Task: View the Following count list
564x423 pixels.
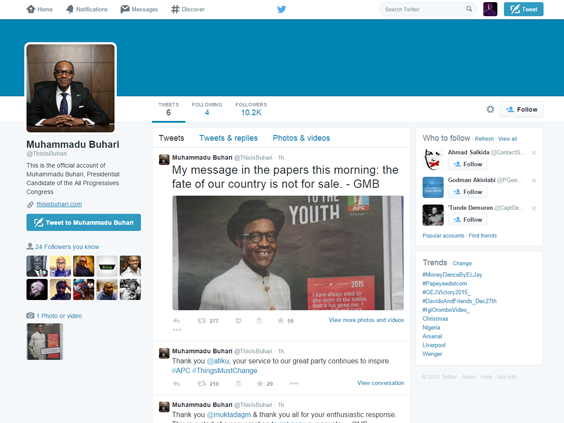Action: point(207,109)
